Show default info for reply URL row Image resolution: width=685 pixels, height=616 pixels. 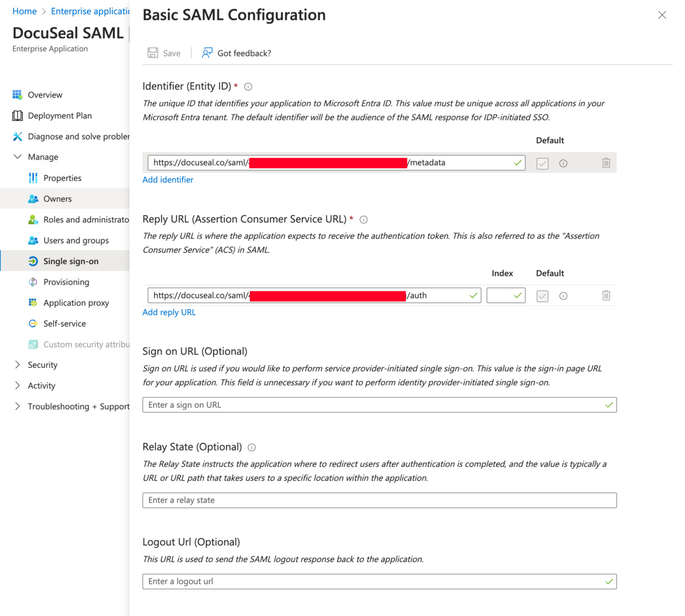click(563, 296)
